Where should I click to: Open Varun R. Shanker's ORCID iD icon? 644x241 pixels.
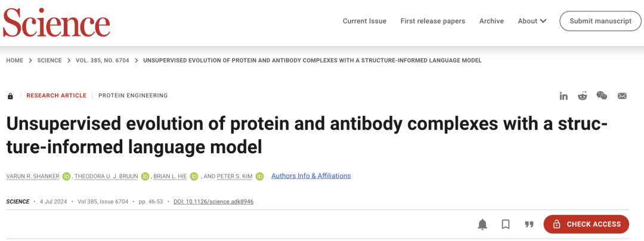pos(67,177)
